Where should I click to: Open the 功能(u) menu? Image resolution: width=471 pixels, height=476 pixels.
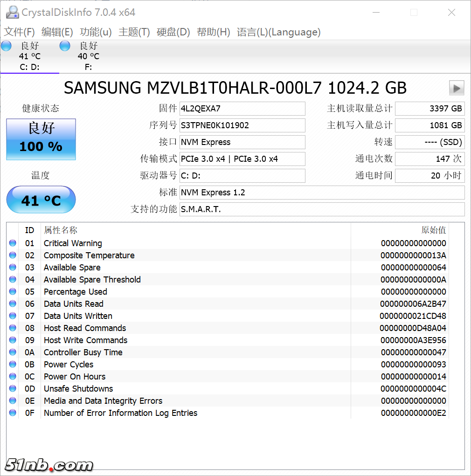96,32
